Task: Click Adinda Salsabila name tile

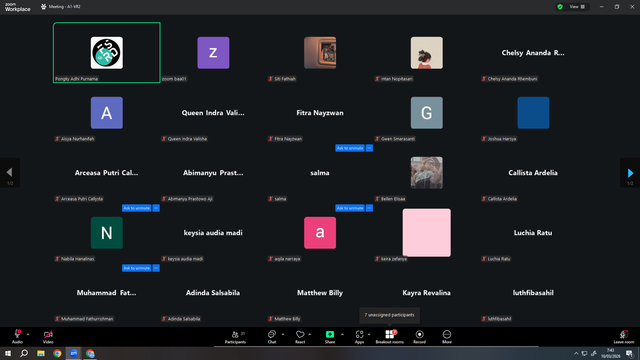Action: (x=213, y=293)
